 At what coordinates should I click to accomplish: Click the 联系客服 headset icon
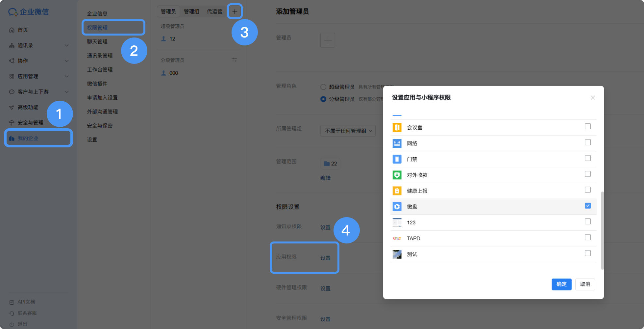point(12,313)
